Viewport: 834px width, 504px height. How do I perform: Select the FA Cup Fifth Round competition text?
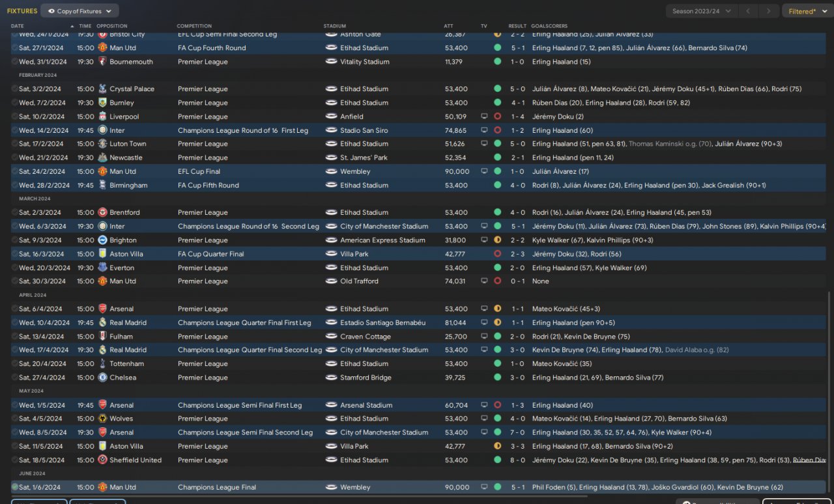[x=208, y=186]
